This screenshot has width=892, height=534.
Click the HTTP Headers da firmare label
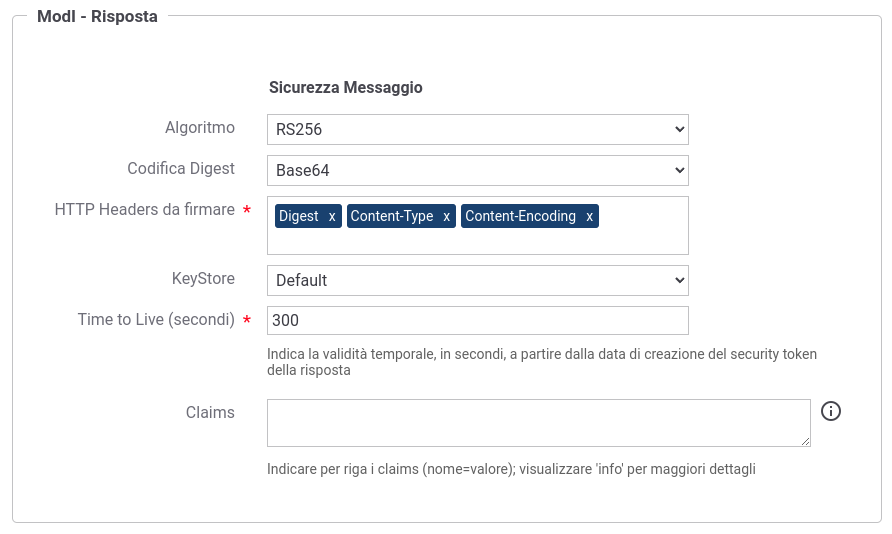click(x=144, y=209)
